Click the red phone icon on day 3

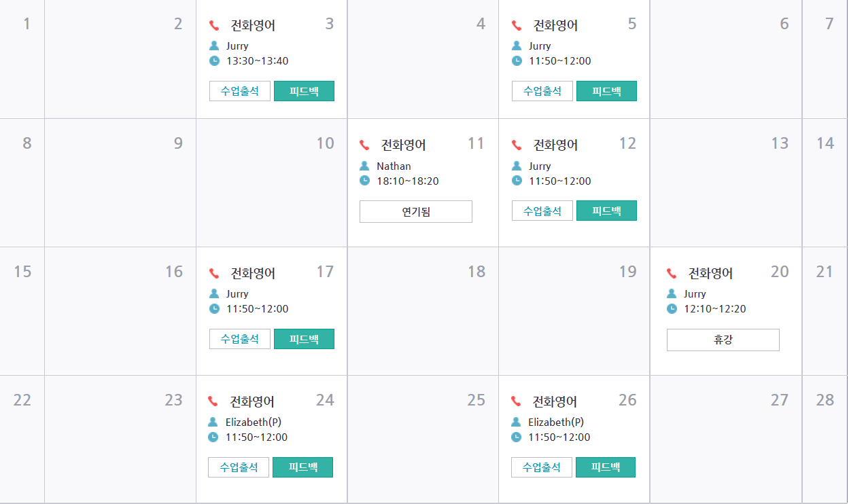(214, 26)
